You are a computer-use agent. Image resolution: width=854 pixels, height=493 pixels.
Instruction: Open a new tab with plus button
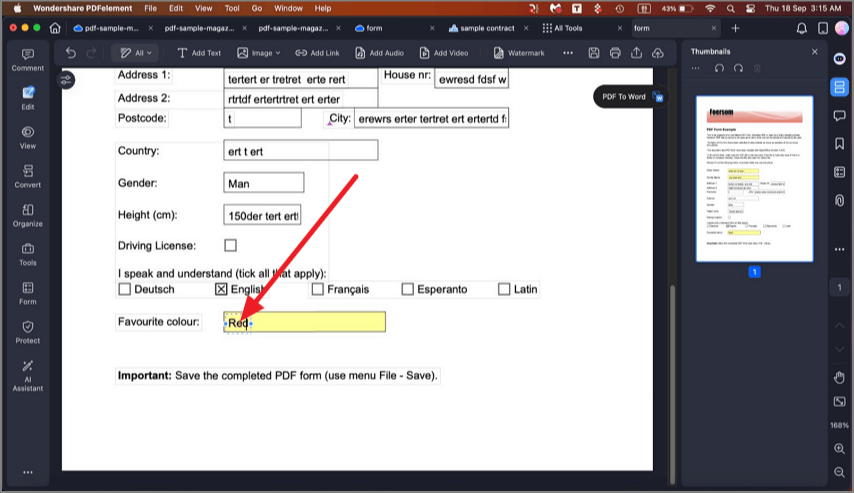735,28
